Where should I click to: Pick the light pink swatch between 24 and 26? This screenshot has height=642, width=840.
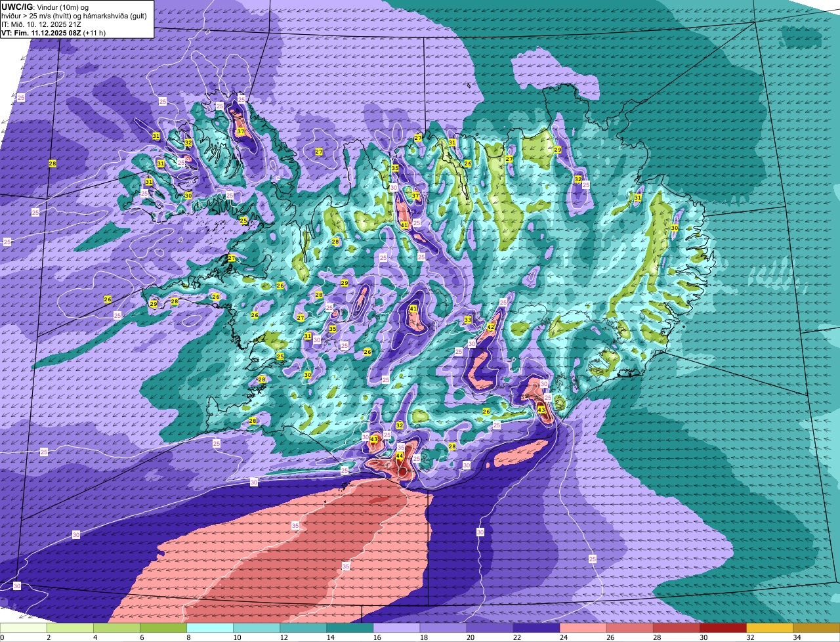(x=583, y=628)
